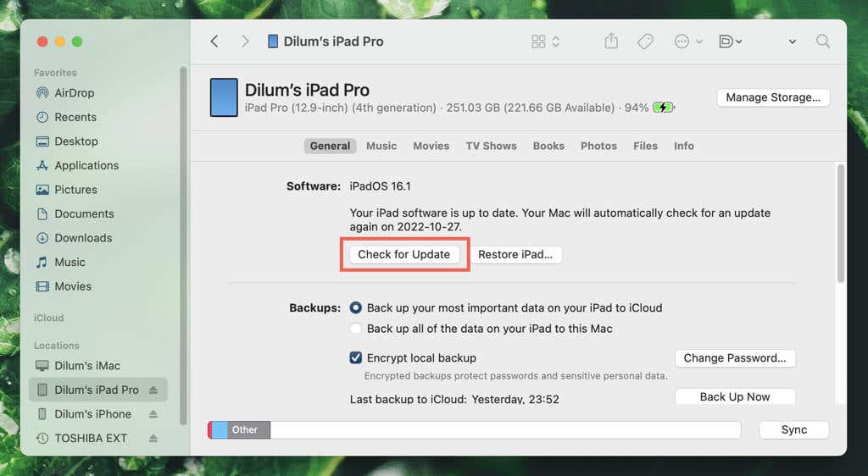Click the Sync button
Viewport: 868px width, 476px height.
pyautogui.click(x=793, y=429)
